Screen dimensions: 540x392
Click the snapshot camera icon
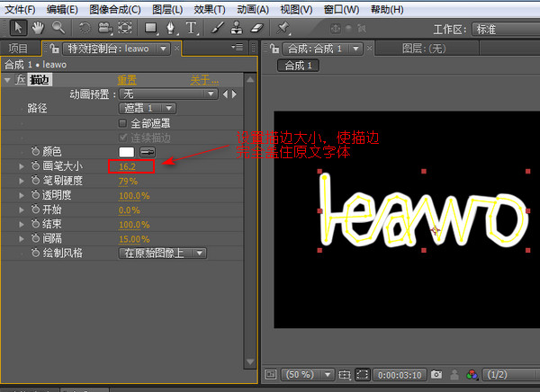tap(436, 374)
